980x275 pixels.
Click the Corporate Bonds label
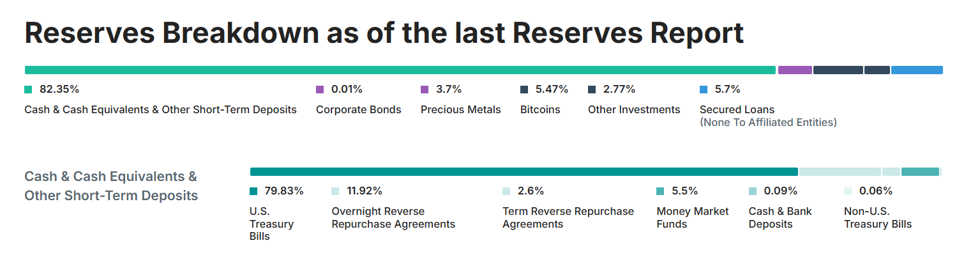click(358, 109)
